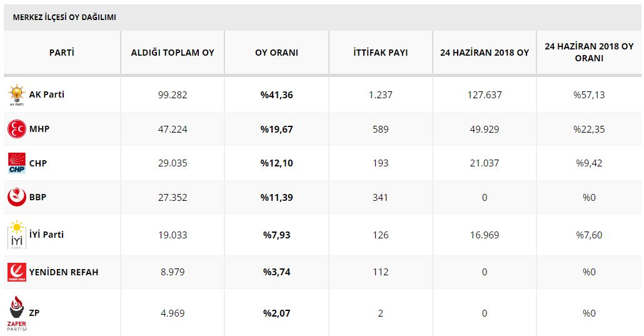Click the MERKEZ İLÇESİ OY DAĞILIMI title

coord(64,18)
